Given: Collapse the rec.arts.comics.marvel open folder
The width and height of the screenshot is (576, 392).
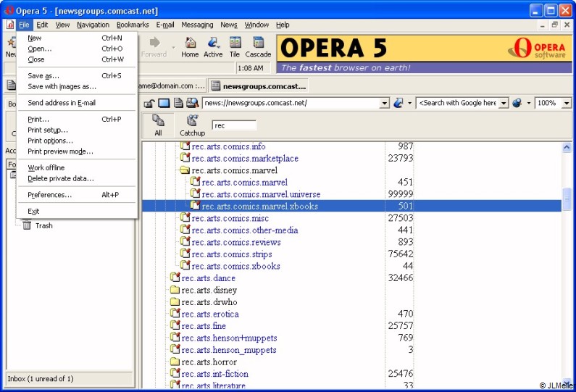Looking at the screenshot, I should click(x=185, y=170).
